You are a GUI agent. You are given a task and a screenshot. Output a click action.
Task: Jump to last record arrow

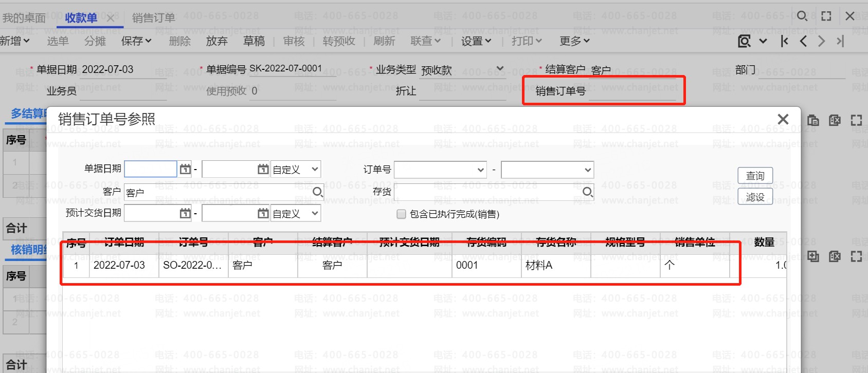840,41
